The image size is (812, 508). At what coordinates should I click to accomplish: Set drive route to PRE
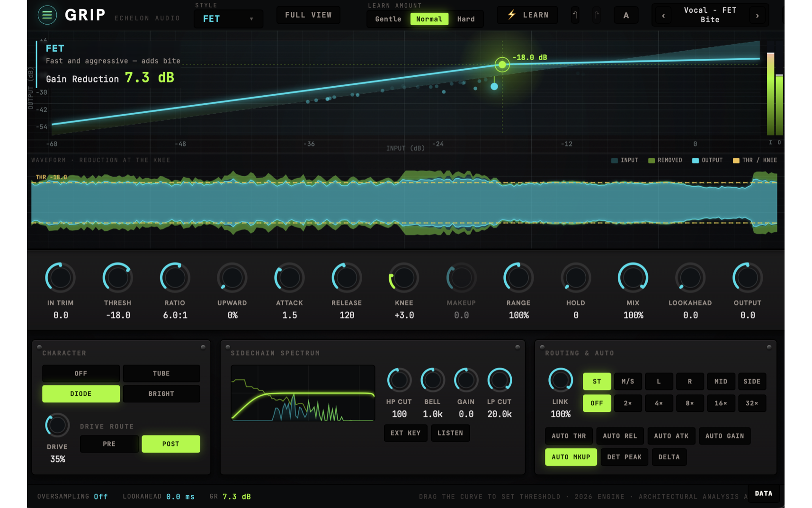pyautogui.click(x=109, y=444)
